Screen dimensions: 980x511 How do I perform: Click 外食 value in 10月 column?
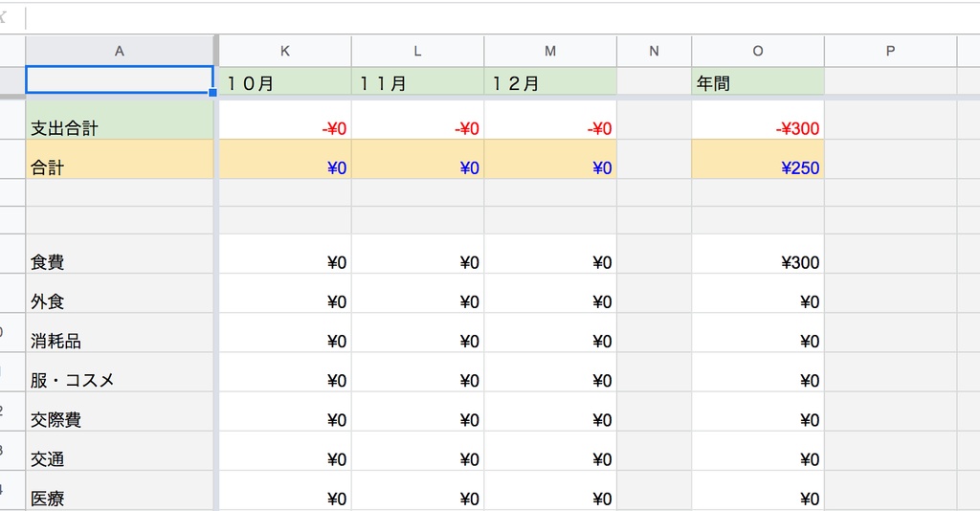285,293
